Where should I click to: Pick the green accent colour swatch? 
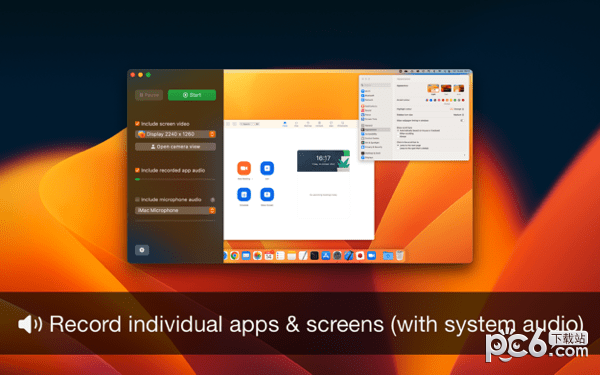click(x=455, y=100)
